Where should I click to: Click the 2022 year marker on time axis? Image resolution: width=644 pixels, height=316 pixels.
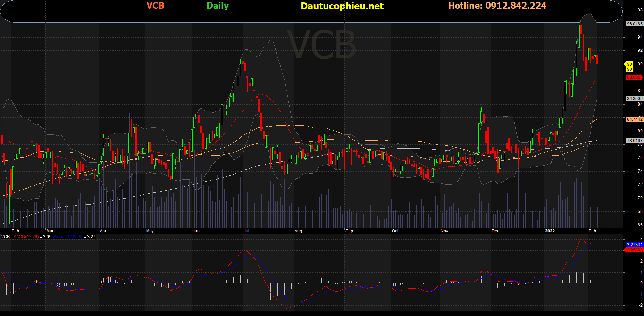tap(550, 231)
